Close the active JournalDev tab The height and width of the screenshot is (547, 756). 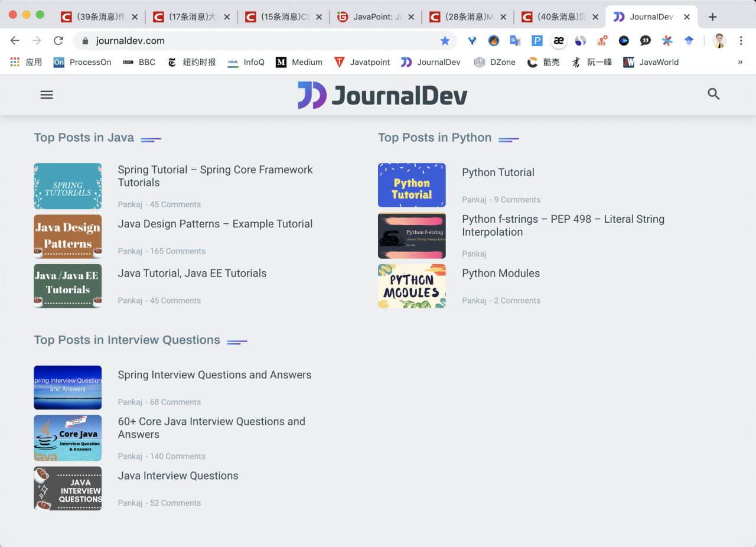click(x=686, y=17)
